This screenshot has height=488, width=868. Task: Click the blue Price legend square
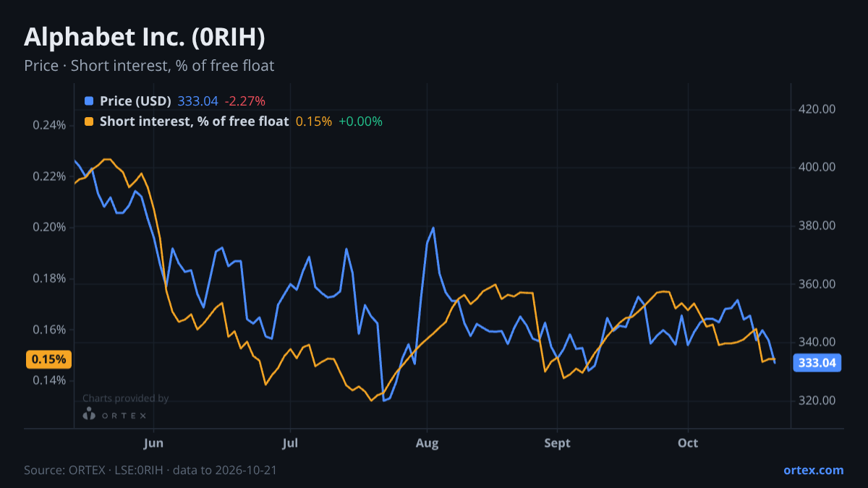coord(89,101)
